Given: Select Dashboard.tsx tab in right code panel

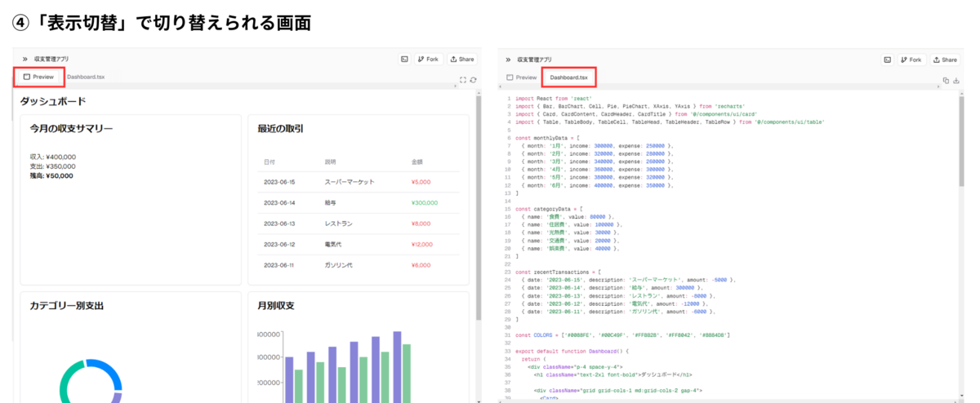Looking at the screenshot, I should (568, 77).
